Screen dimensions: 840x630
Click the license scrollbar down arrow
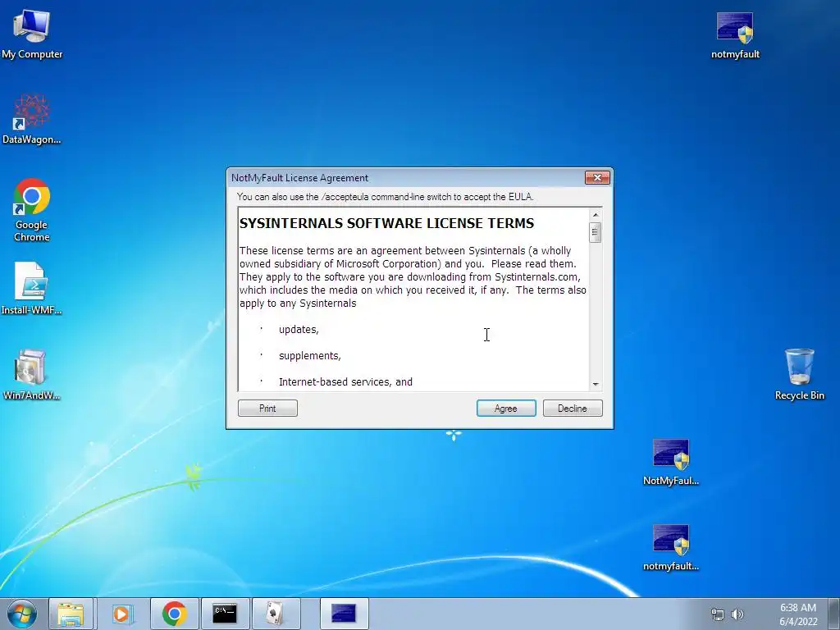(x=596, y=385)
